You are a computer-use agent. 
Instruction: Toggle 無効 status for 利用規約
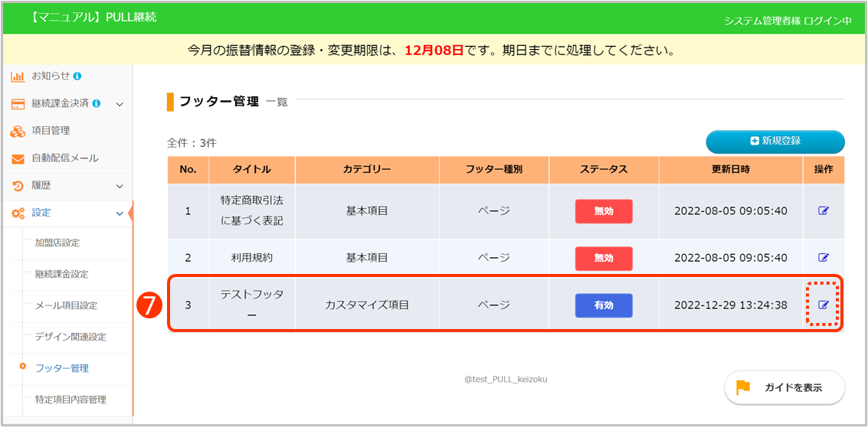point(604,258)
